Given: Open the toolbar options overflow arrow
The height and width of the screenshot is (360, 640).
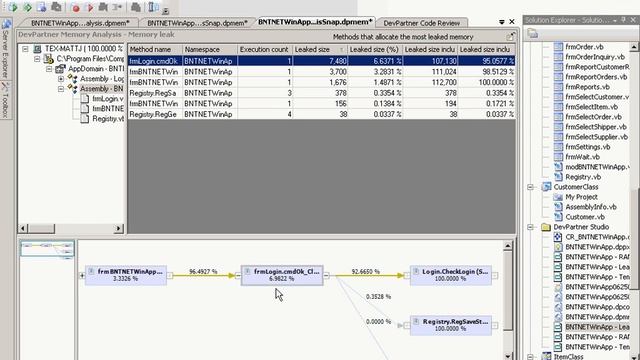Looking at the screenshot, I should click(x=165, y=11).
